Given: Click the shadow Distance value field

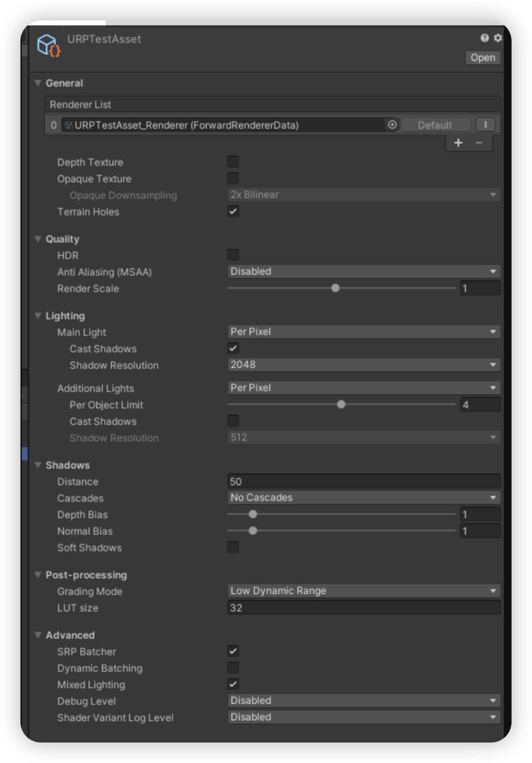Looking at the screenshot, I should [364, 481].
